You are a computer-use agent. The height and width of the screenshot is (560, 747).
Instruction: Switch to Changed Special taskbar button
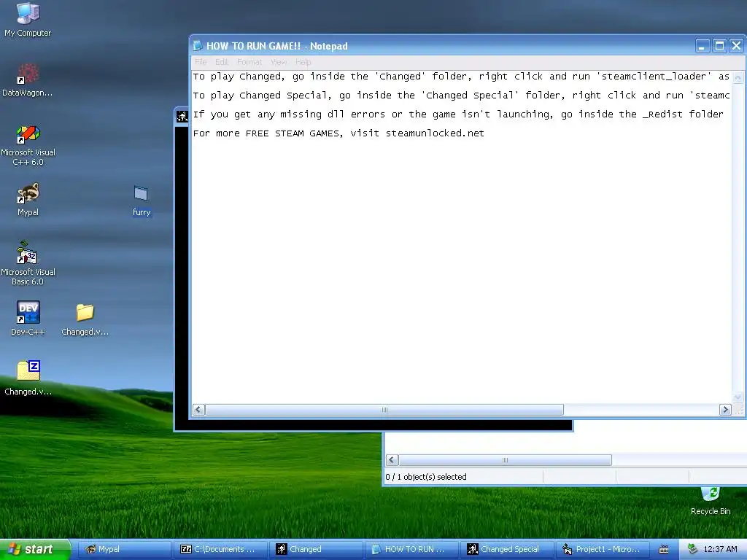[x=507, y=549]
